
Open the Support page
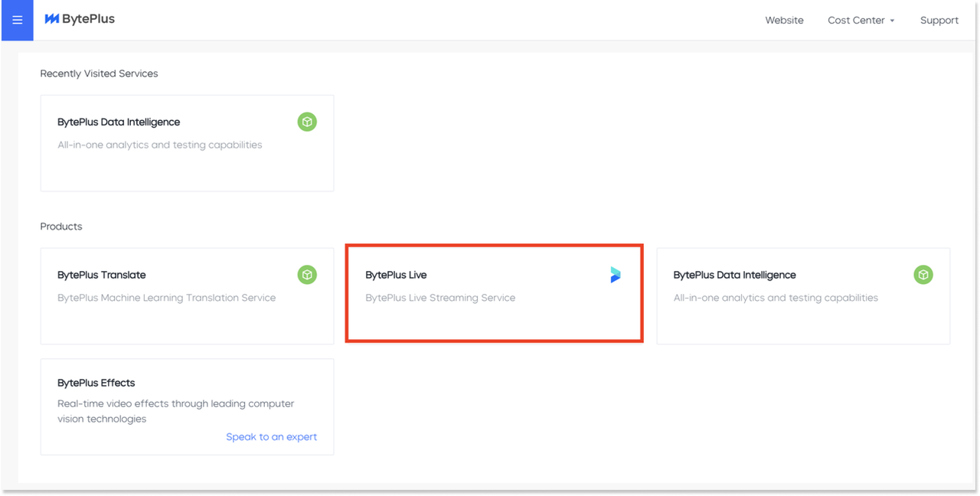[x=939, y=21]
